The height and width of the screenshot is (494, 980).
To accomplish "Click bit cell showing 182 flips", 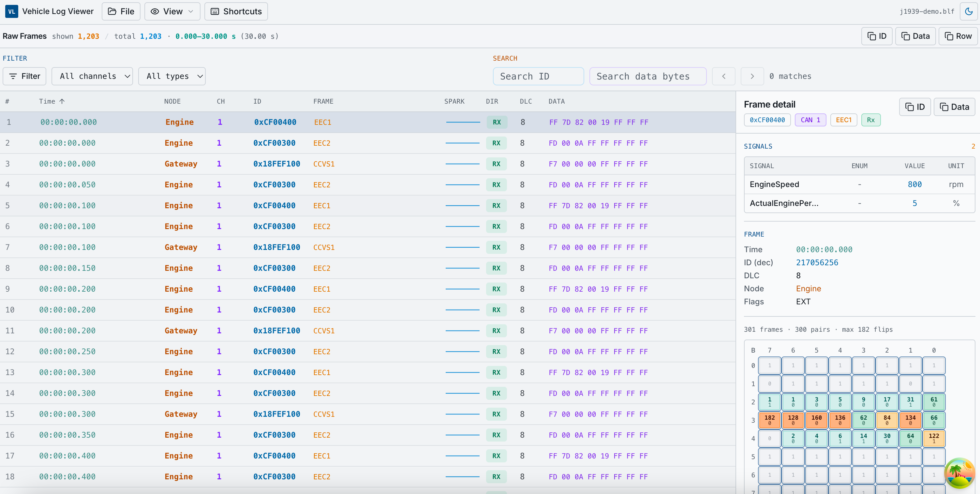I will tap(769, 420).
